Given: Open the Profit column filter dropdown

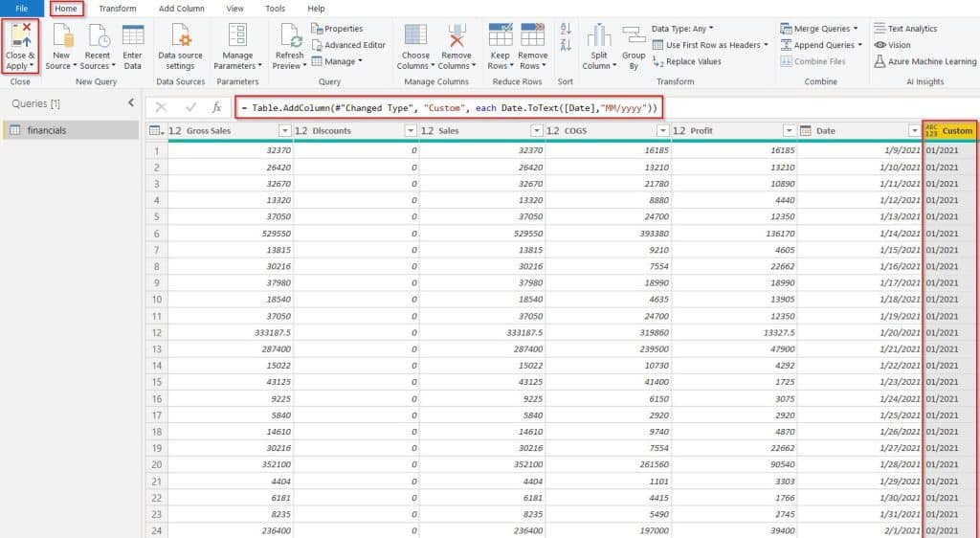Looking at the screenshot, I should pos(790,130).
